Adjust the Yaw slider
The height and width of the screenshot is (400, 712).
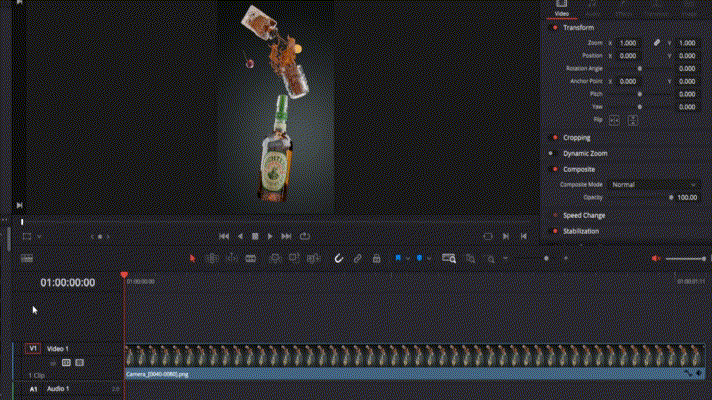pyautogui.click(x=640, y=107)
